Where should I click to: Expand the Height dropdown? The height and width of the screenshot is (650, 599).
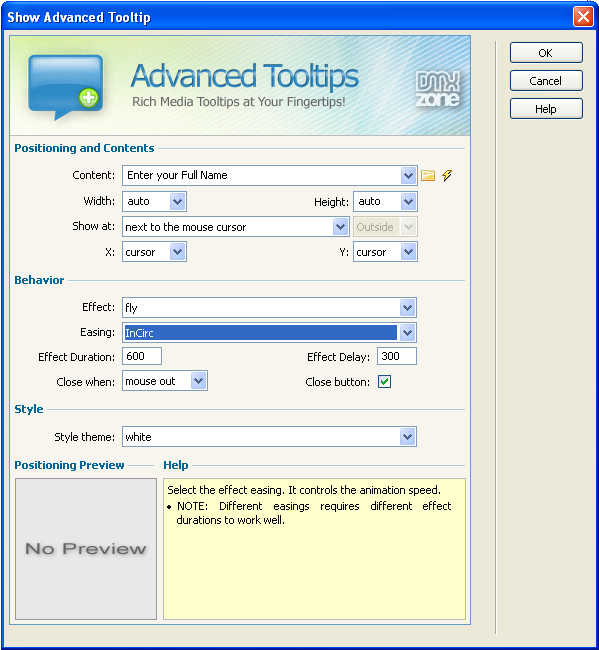pos(408,202)
